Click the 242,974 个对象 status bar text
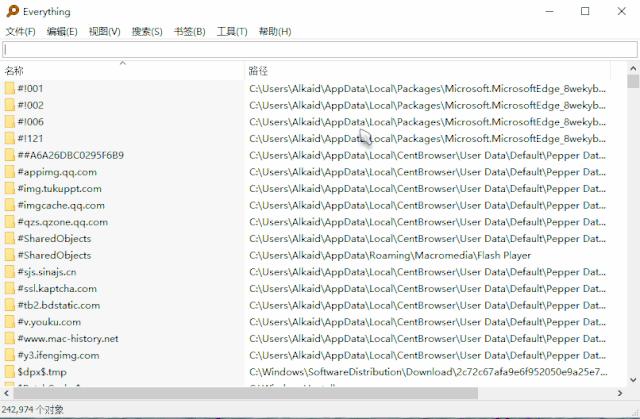 (33, 409)
